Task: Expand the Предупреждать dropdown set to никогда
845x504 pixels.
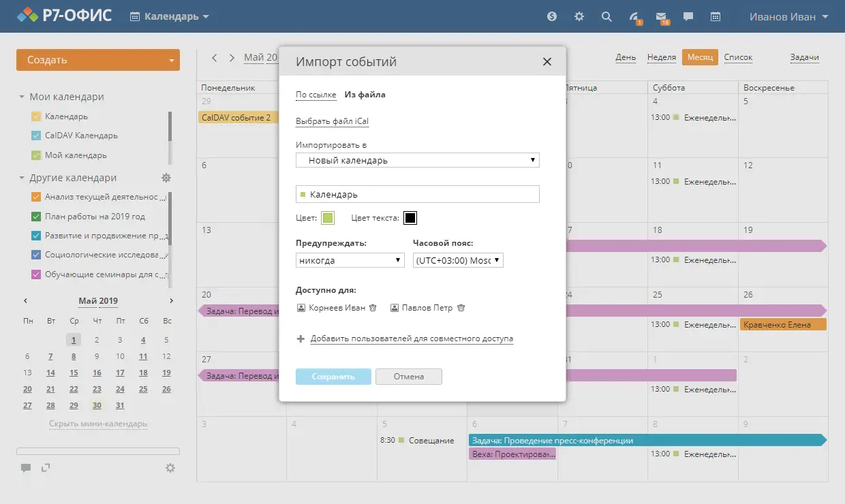Action: tap(350, 260)
